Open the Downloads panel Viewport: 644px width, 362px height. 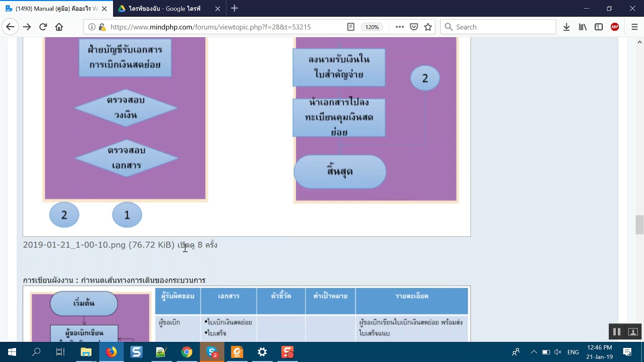(567, 27)
